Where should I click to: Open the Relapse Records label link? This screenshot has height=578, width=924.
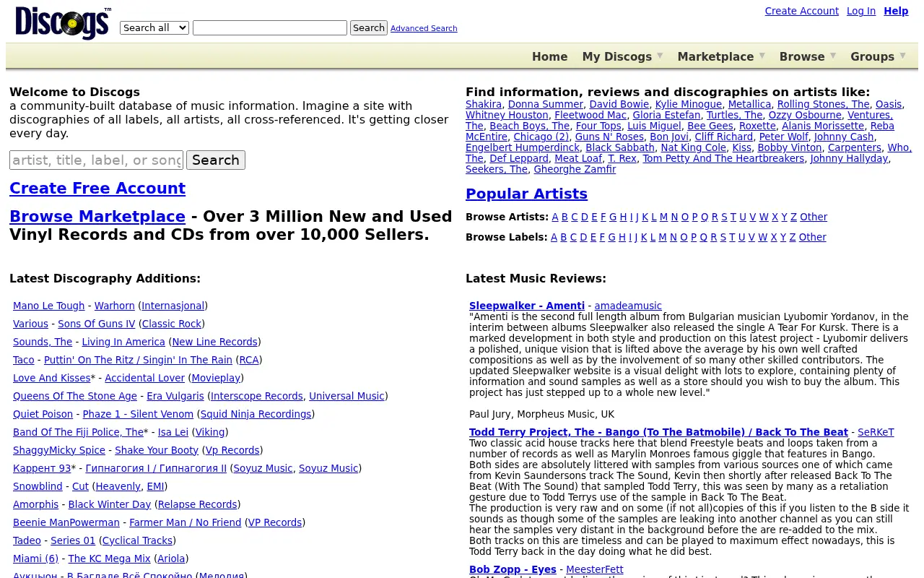[x=198, y=504]
